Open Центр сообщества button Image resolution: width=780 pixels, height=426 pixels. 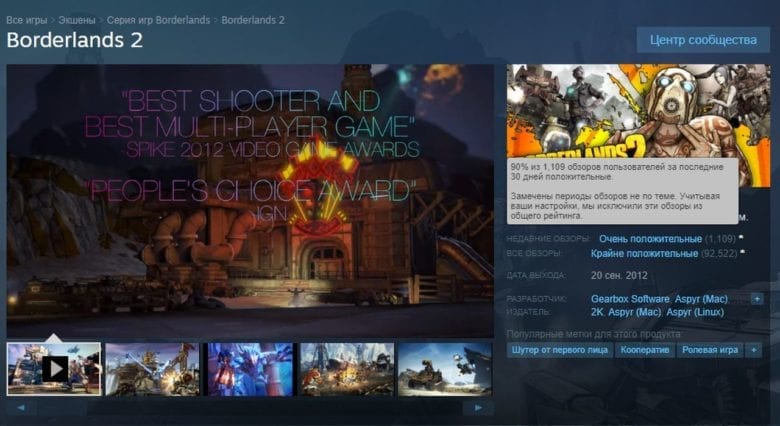pos(703,40)
